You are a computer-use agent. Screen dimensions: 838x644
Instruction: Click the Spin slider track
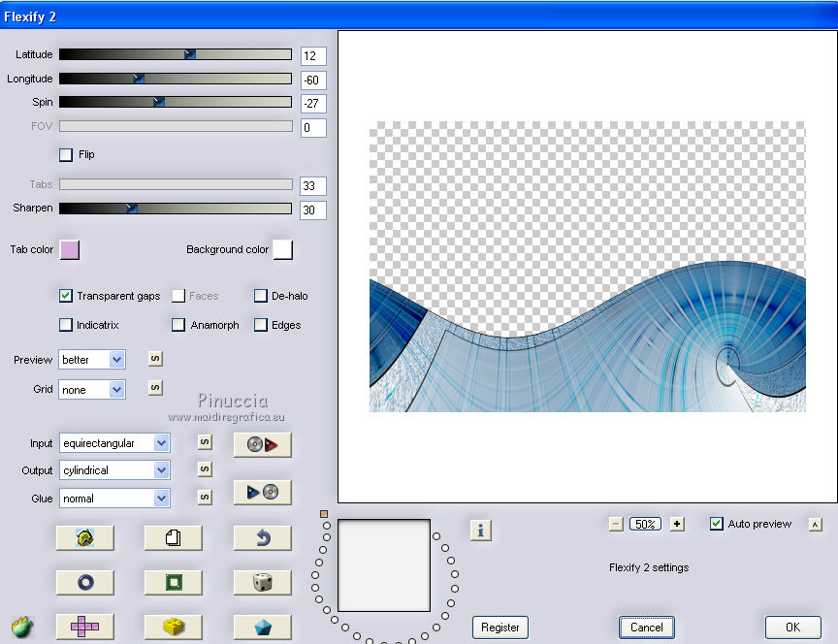point(176,102)
